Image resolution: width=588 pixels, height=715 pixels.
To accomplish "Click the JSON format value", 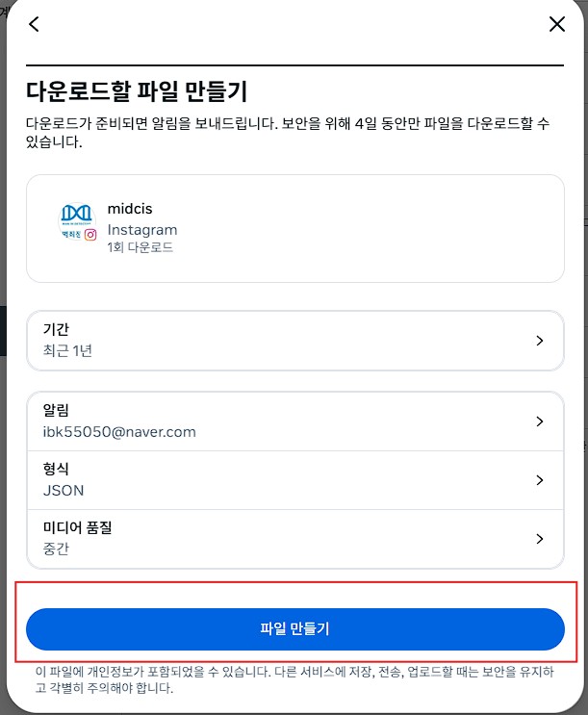I will point(64,491).
